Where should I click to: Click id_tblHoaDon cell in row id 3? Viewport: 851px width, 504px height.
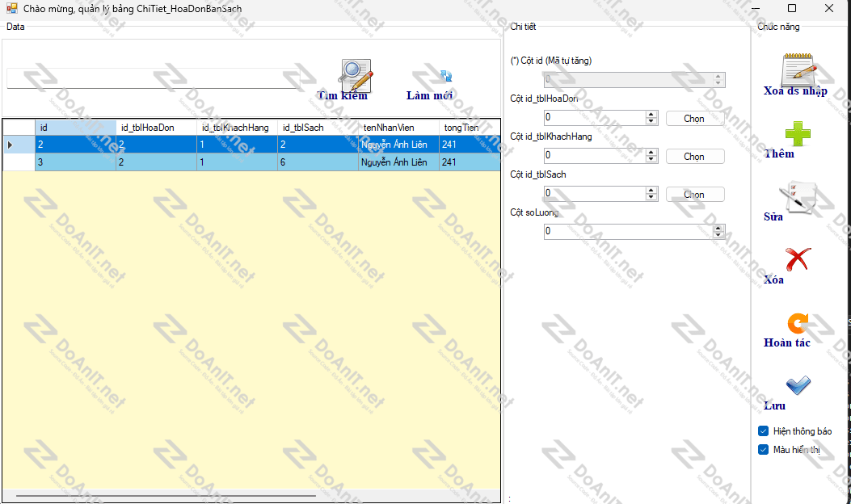point(156,162)
